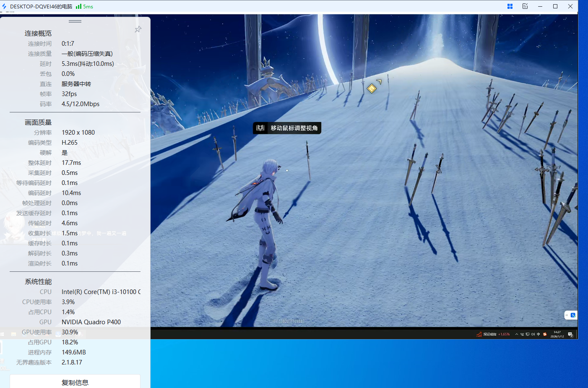Click the green signal strength latency indicator
This screenshot has width=588, height=388.
[x=84, y=7]
